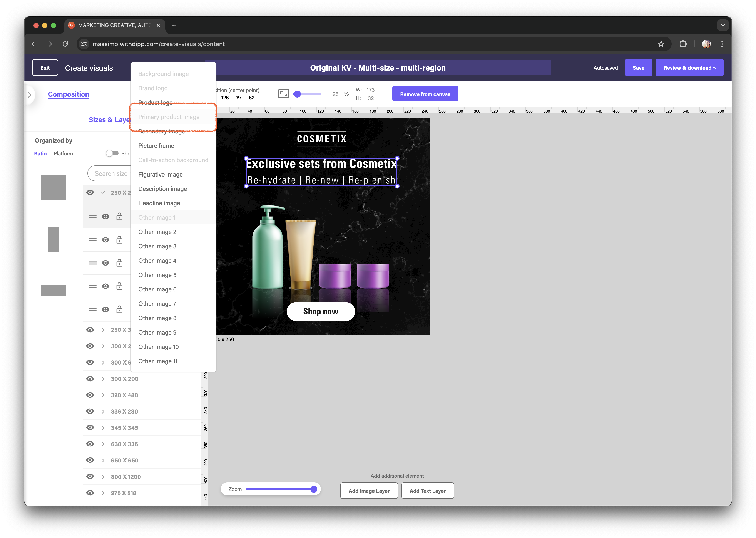Viewport: 756px width, 538px height.
Task: Select the square ratio thumbnail
Action: (53, 188)
